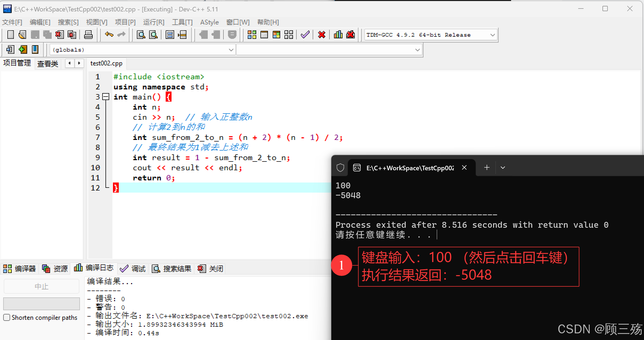Open the 运行[R] menu
Image resolution: width=644 pixels, height=340 pixels.
pos(154,22)
